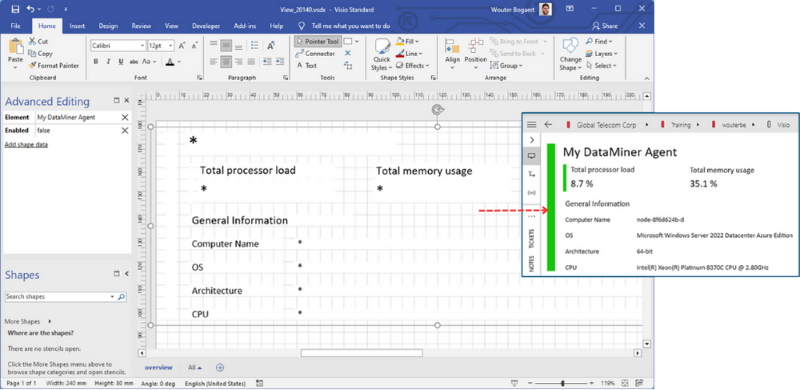Open the Align shapes menu
This screenshot has width=800, height=390.
pos(452,54)
